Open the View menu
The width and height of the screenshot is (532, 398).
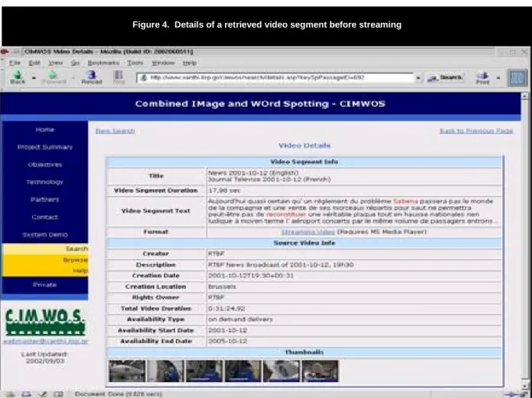click(55, 63)
